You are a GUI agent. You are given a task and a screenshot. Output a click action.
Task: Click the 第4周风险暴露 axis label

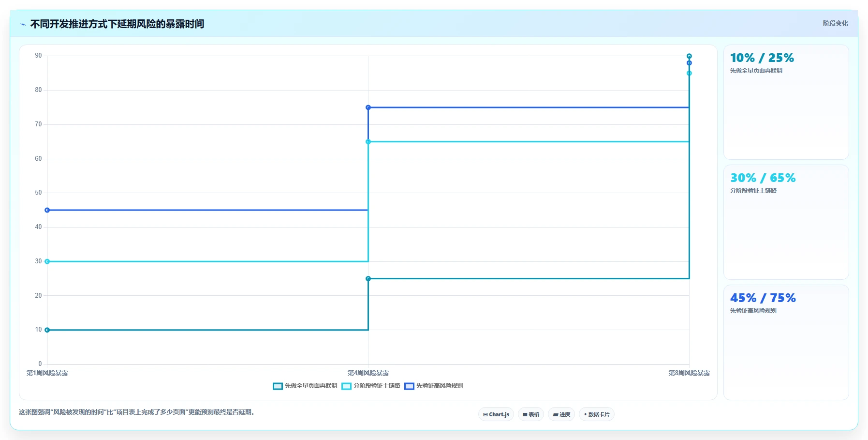point(368,373)
